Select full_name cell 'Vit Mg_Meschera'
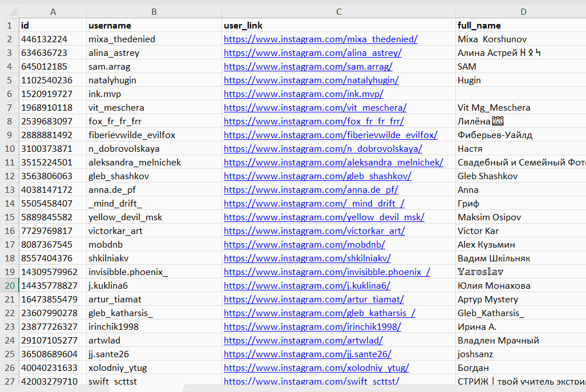Image resolution: width=586 pixels, height=392 pixels. tap(521, 108)
